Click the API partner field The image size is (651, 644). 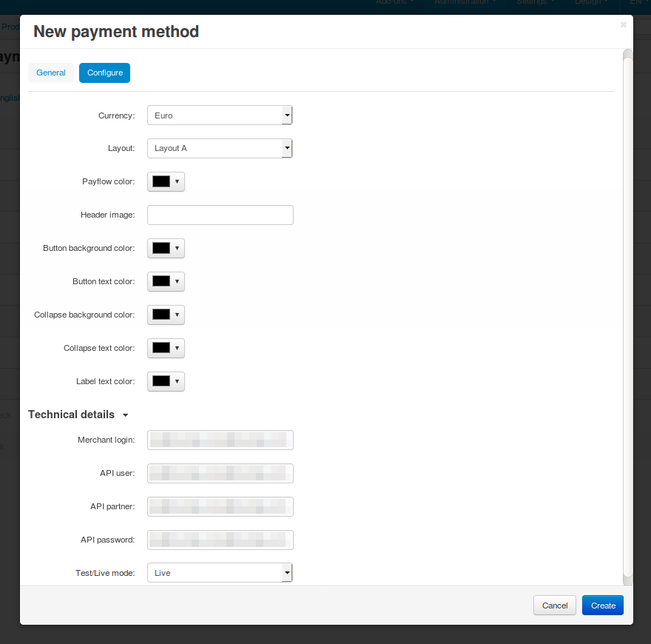coord(220,506)
